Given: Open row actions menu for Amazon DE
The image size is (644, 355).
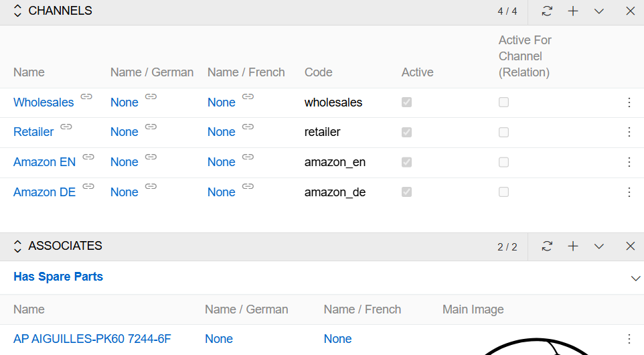Looking at the screenshot, I should 629,192.
